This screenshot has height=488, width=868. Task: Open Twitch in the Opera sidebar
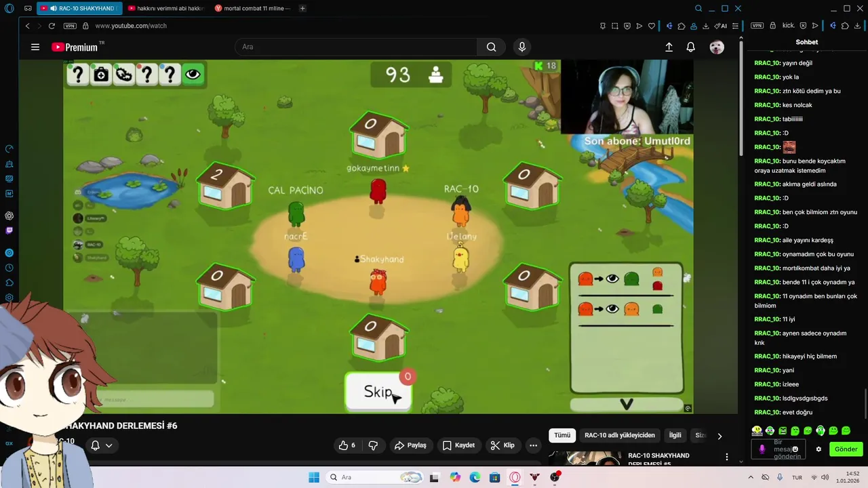9,230
